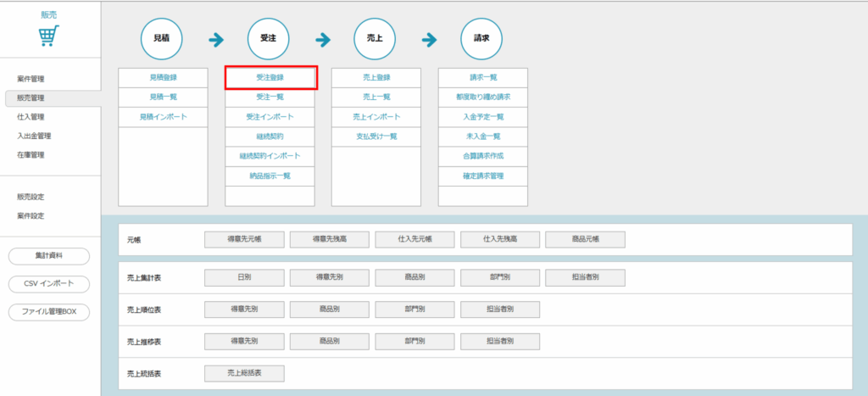Open the 売上総括表 report button
Image resolution: width=868 pixels, height=396 pixels.
point(244,373)
